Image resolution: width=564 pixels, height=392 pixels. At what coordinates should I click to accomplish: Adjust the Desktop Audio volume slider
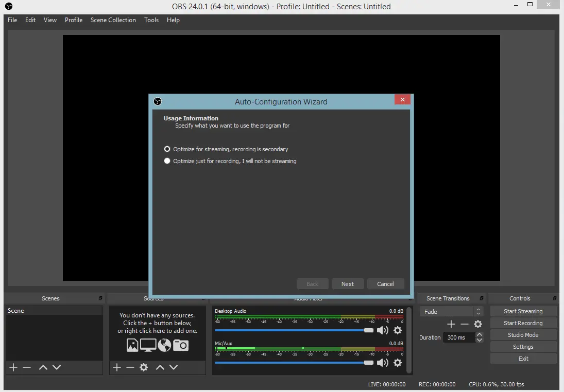[294, 330]
